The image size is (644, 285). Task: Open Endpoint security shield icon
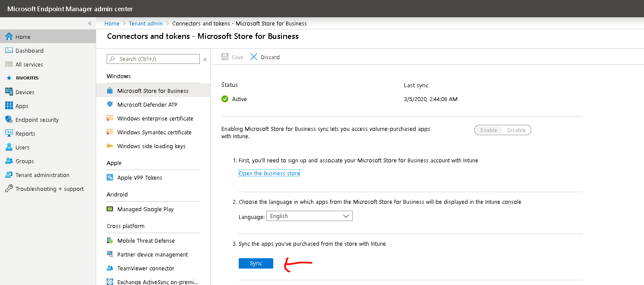point(9,120)
